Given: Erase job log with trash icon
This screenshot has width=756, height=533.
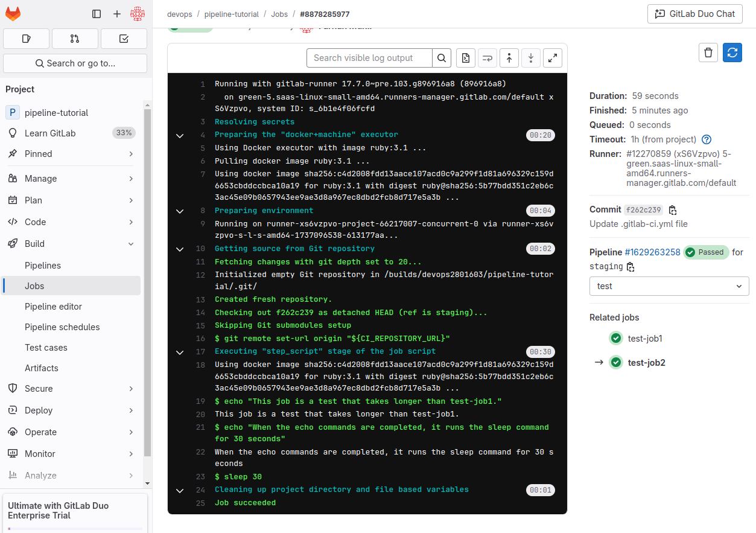Looking at the screenshot, I should (708, 53).
